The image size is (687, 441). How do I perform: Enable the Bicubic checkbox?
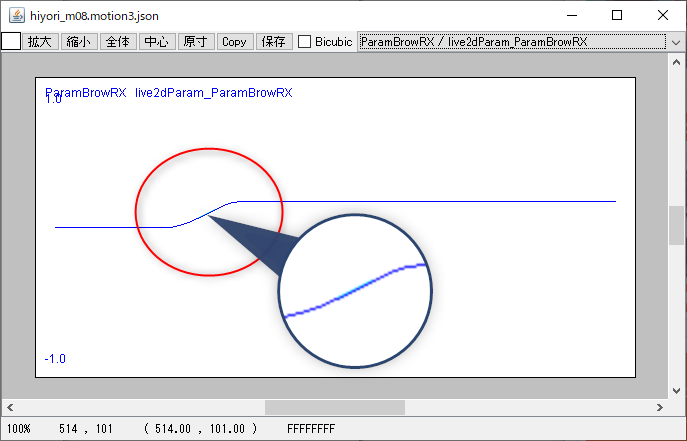point(305,42)
